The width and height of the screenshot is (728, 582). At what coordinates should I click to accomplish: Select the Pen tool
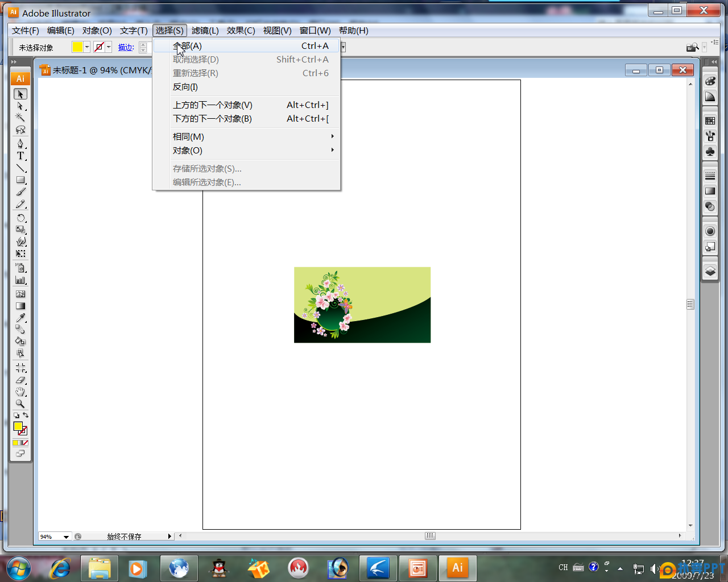click(x=20, y=144)
